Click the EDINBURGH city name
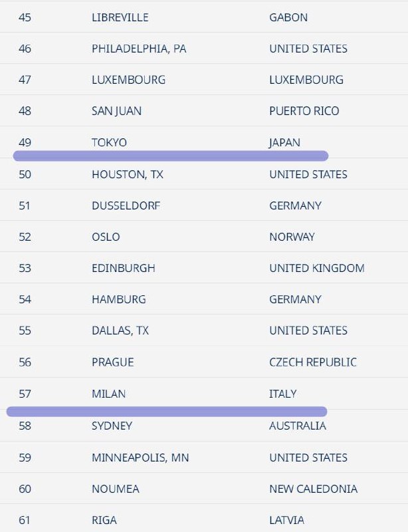This screenshot has height=532, width=408. point(123,268)
